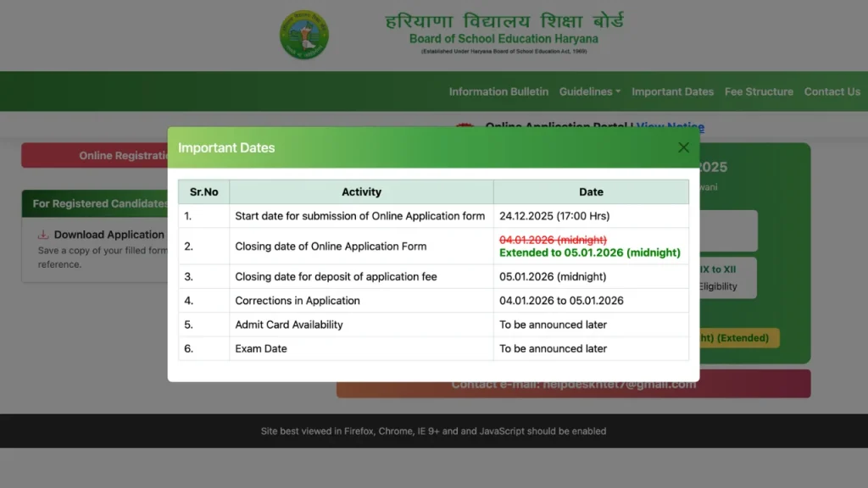Click the Important Dates dialog title bar
Viewport: 868px width, 488px height.
(x=226, y=147)
